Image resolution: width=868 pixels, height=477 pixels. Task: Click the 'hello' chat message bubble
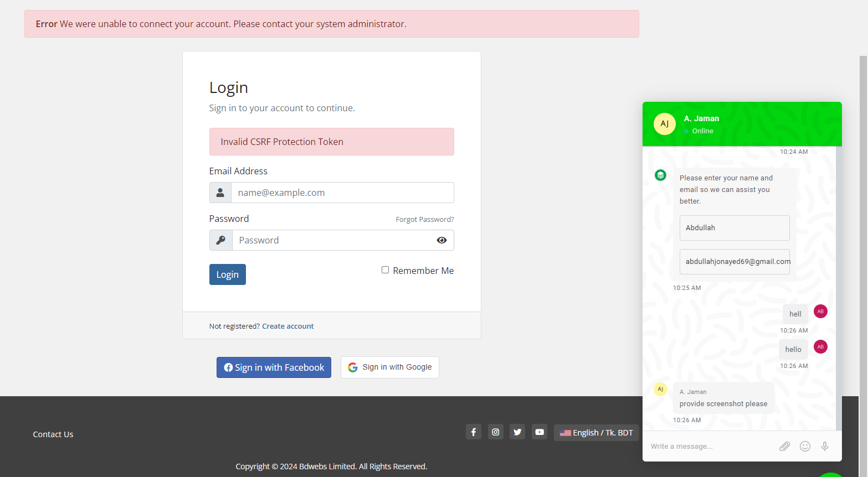click(793, 349)
